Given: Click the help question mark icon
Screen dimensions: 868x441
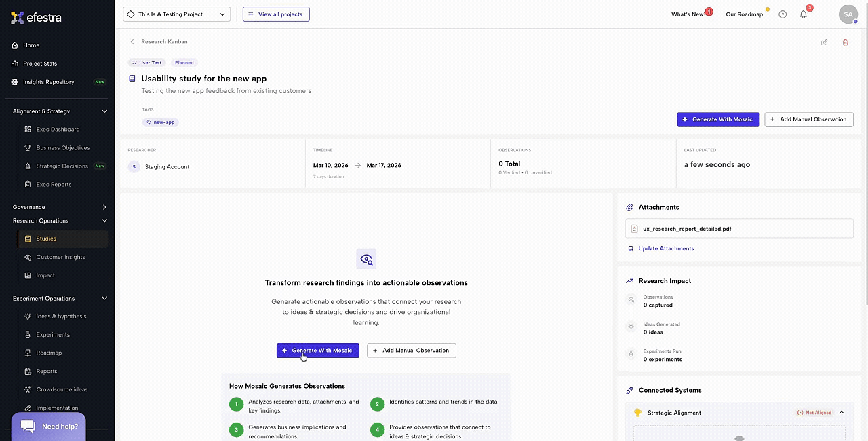Looking at the screenshot, I should click(x=783, y=14).
